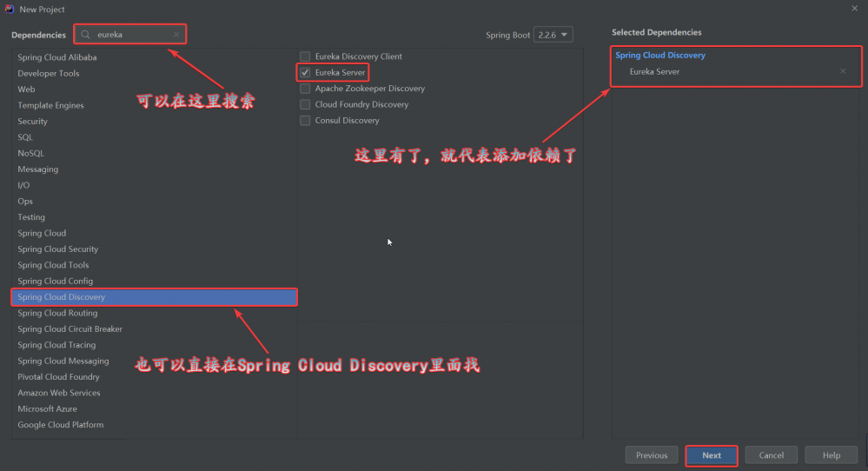Click the search magnifier icon in dependencies field
Screen dimensions: 868x471
click(85, 34)
